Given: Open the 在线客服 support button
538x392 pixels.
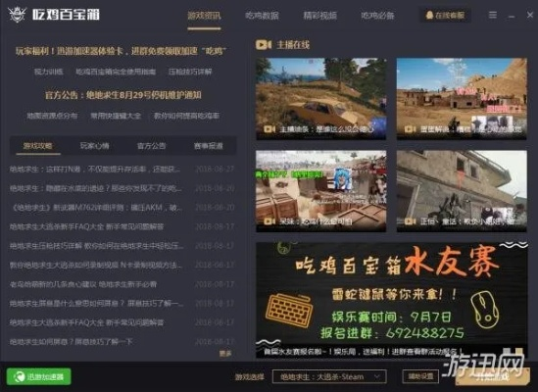Looking at the screenshot, I should (445, 15).
